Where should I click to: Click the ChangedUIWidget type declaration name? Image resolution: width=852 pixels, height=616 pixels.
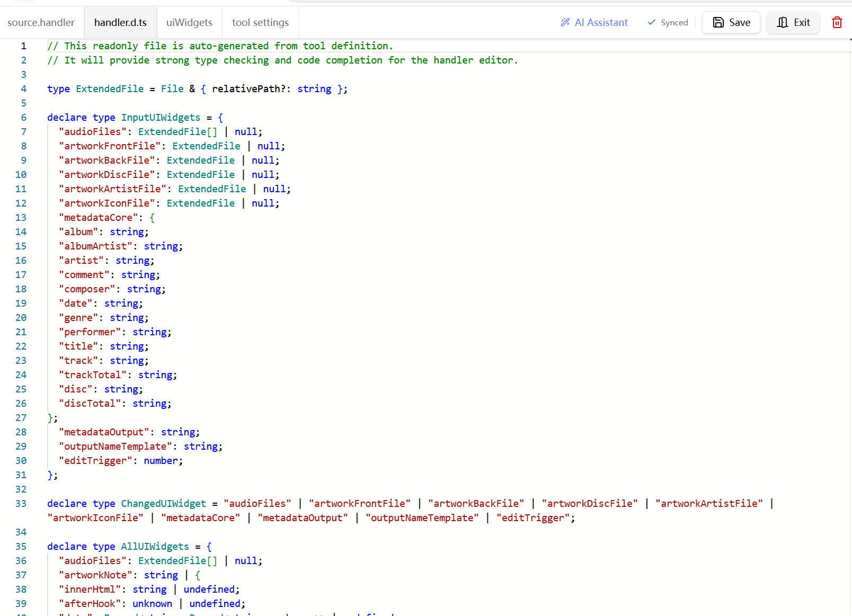(163, 504)
